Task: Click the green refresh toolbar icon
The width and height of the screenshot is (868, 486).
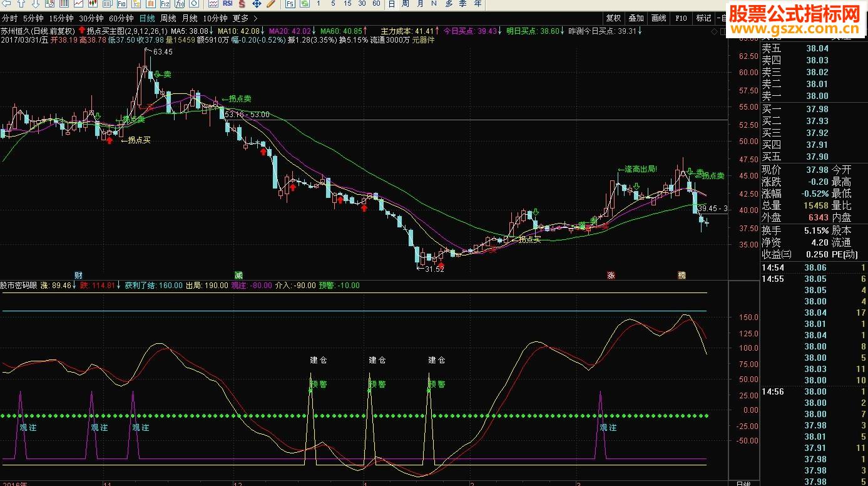Action: tap(305, 4)
